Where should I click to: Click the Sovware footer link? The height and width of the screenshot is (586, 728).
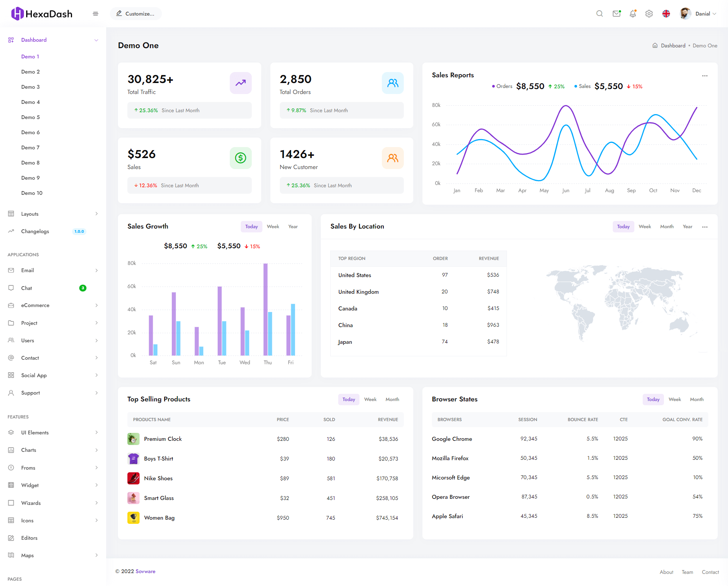pyautogui.click(x=145, y=571)
